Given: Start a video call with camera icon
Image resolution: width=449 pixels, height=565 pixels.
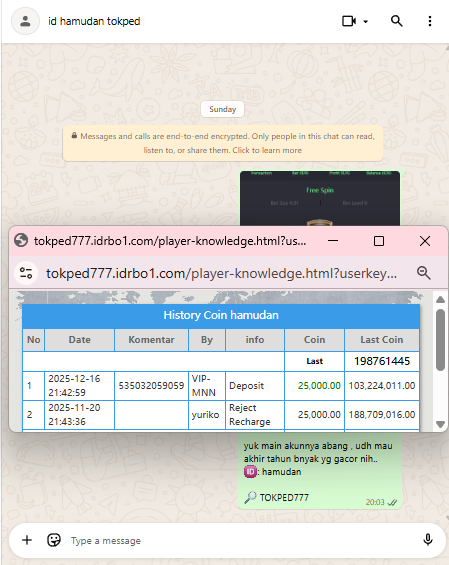Looking at the screenshot, I should (348, 21).
